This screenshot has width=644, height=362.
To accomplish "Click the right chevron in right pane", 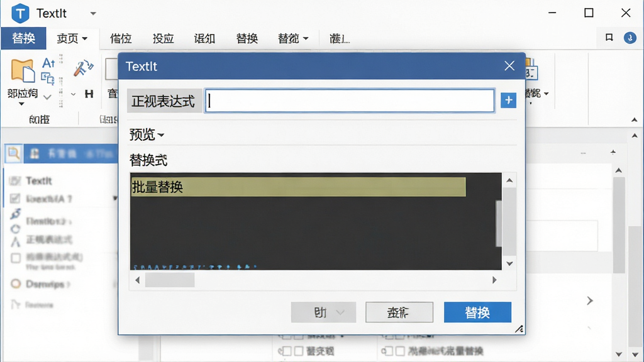I will click(590, 301).
